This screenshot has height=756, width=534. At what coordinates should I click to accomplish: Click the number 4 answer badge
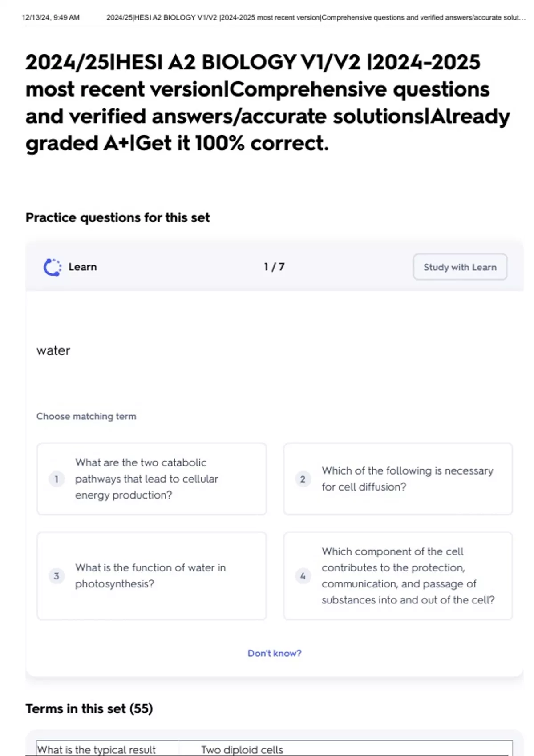(x=303, y=576)
